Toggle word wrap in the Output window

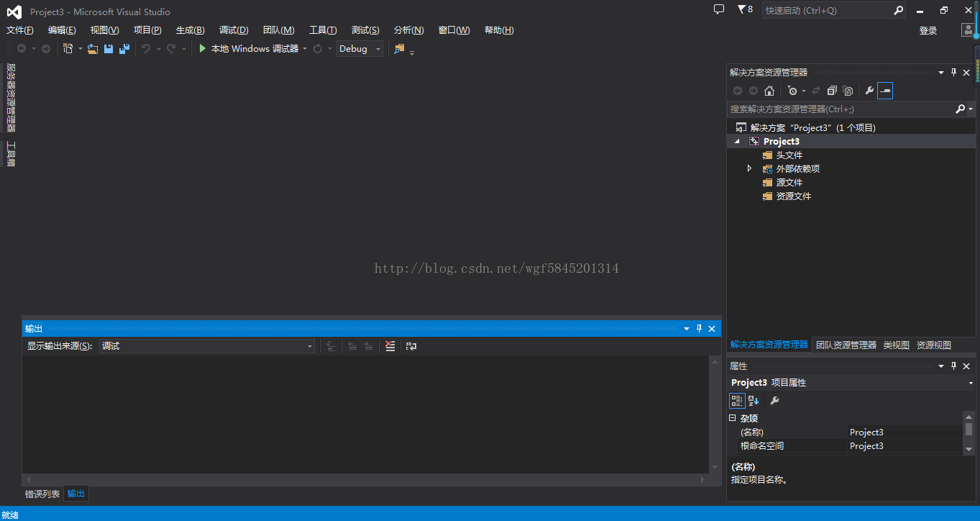411,346
